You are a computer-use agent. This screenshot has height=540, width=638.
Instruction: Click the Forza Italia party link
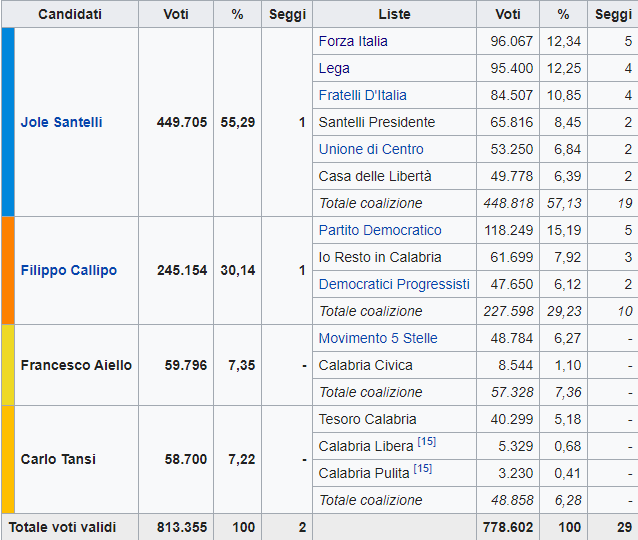[x=353, y=41]
